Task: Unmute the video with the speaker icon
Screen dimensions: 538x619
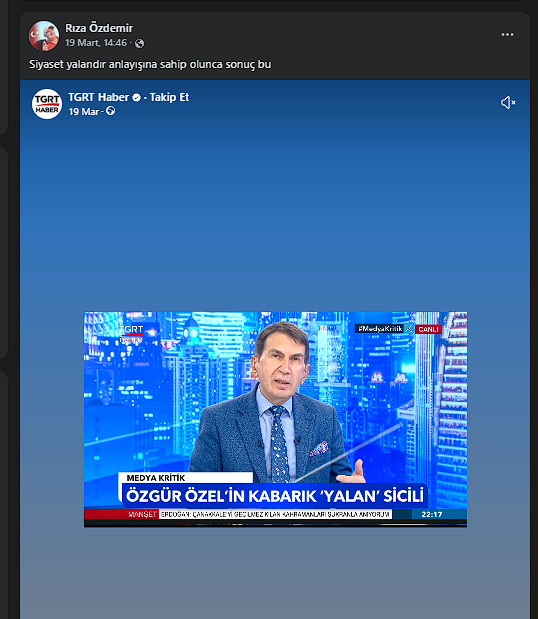Action: [508, 103]
